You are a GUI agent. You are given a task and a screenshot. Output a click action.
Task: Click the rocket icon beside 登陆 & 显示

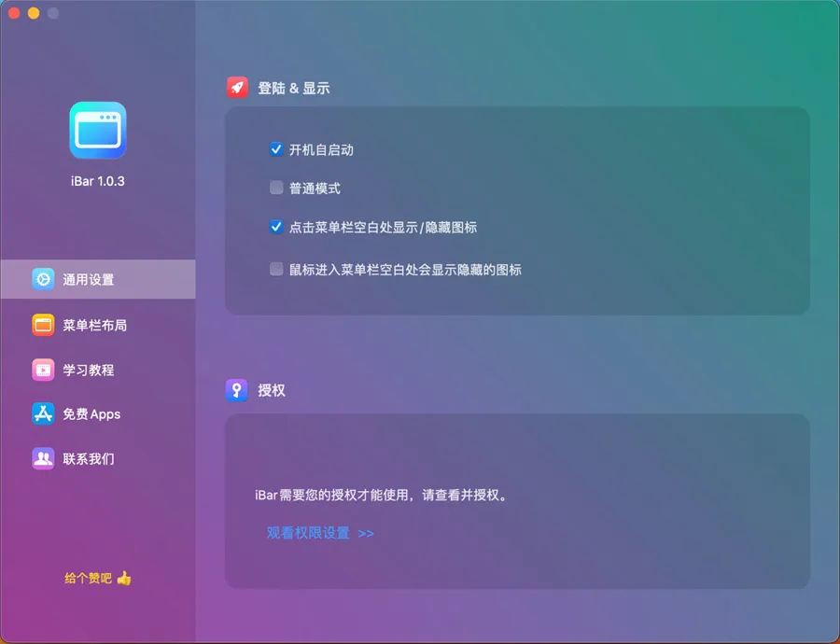point(237,88)
